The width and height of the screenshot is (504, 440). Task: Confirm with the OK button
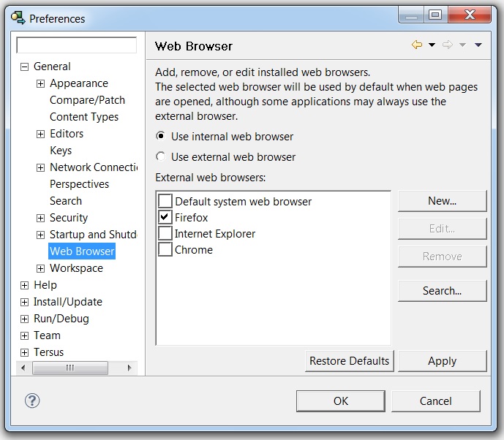pyautogui.click(x=341, y=401)
